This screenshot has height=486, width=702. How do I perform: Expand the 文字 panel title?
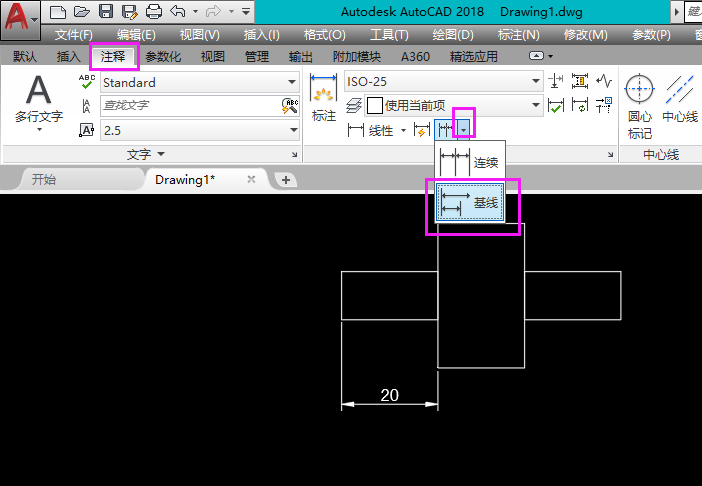point(146,154)
